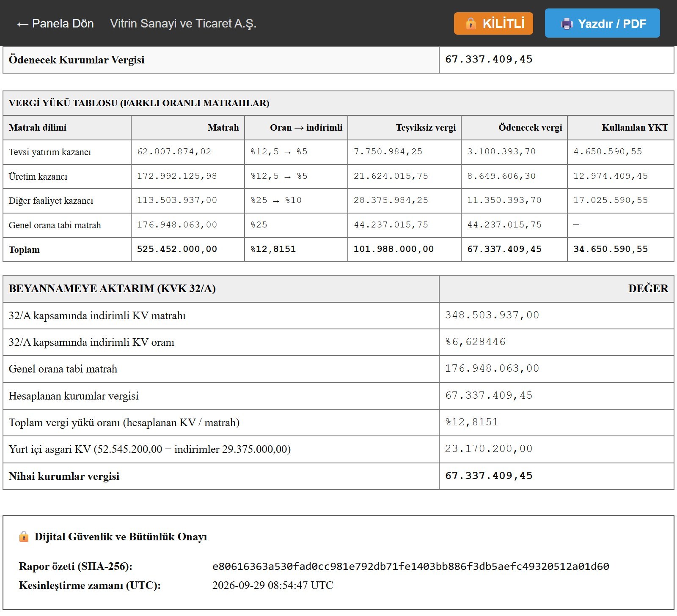
Task: Select Tevsi yatırım kullanılan YKT 4.650.590,55
Action: [x=608, y=151]
